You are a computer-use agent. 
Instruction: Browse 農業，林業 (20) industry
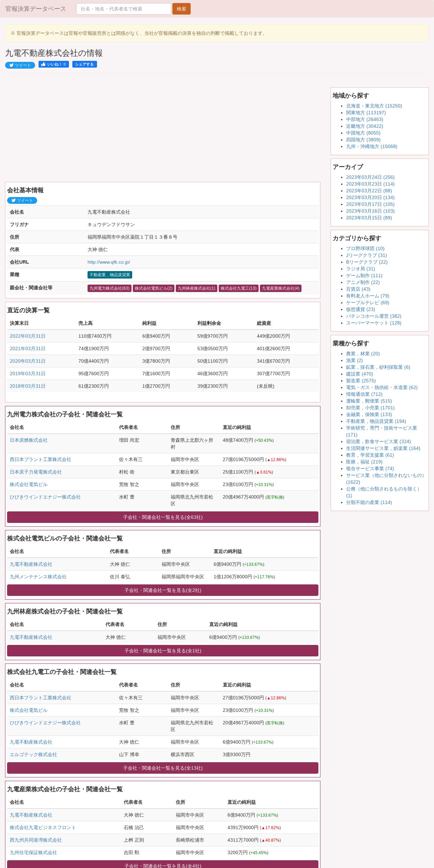click(x=363, y=354)
